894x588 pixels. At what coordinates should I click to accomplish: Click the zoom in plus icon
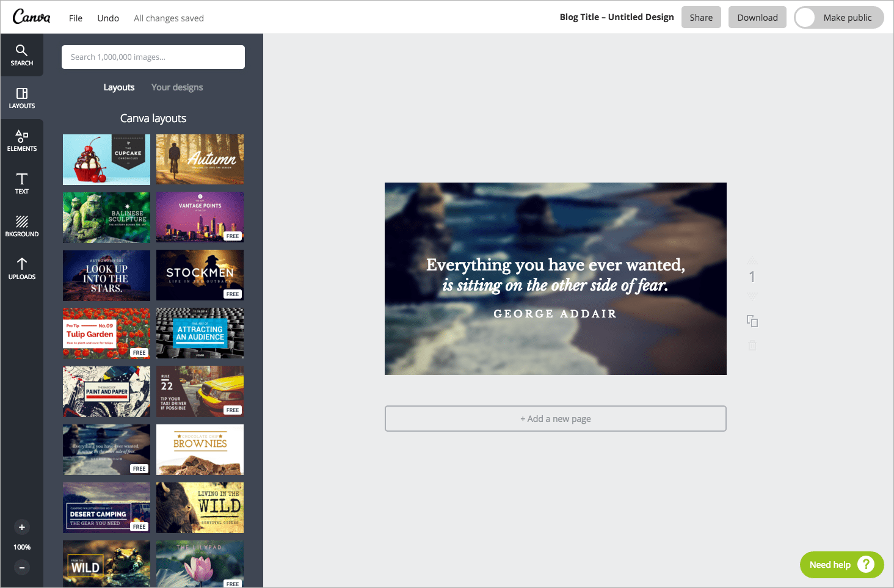22,527
